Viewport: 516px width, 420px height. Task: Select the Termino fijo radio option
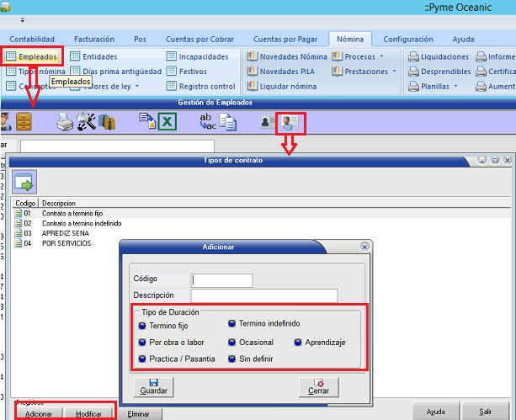coord(142,325)
